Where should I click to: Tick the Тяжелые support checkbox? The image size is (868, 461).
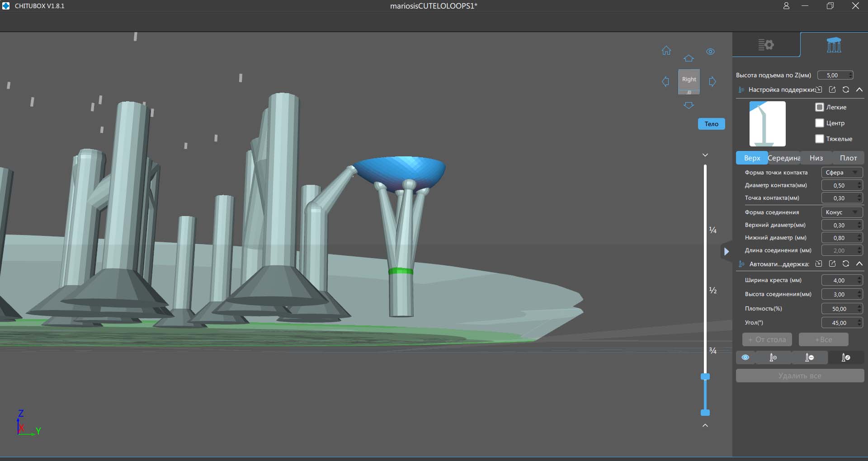point(820,139)
